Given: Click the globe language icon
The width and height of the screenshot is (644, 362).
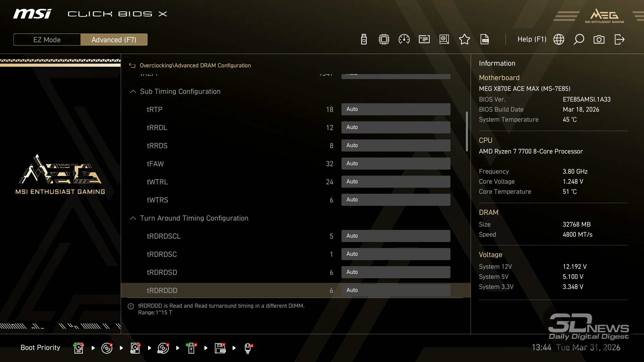Looking at the screenshot, I should tap(558, 40).
